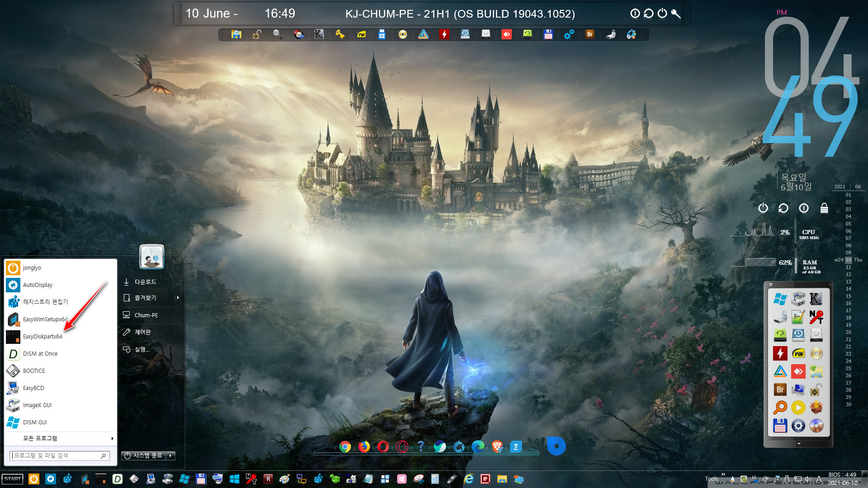Open the green backup drive icon in side panel

(780, 335)
